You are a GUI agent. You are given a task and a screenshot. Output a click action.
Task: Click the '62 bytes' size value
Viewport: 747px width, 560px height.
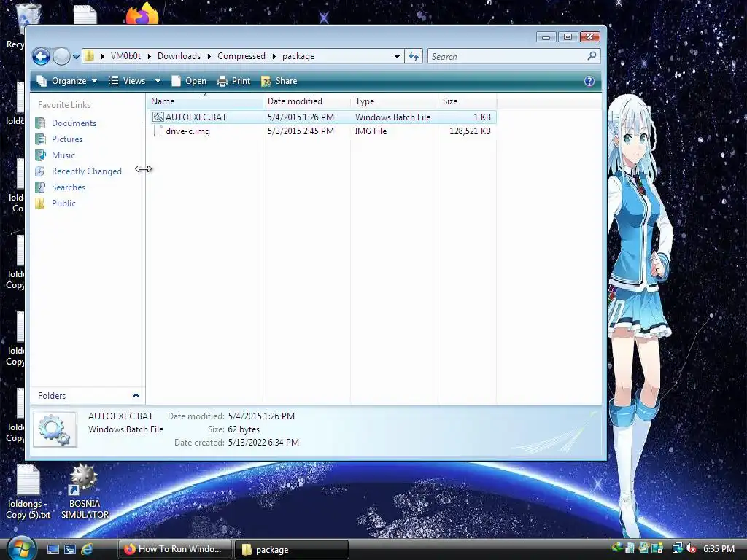(x=244, y=429)
